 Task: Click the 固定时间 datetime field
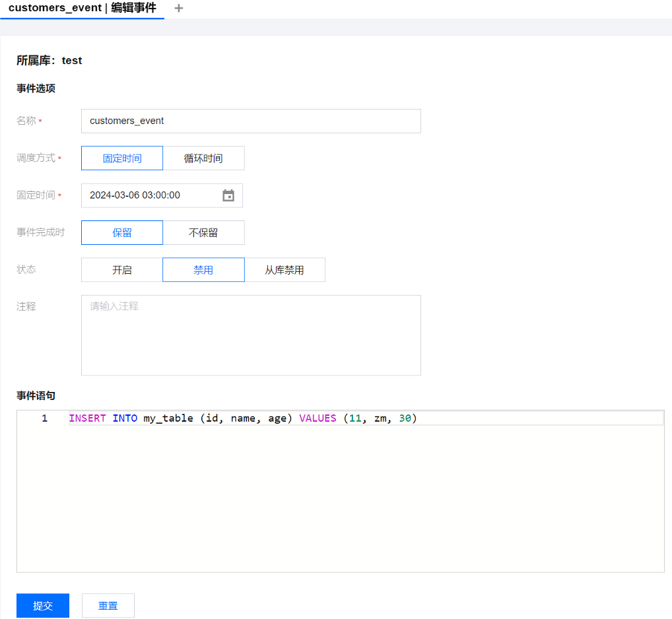pos(151,195)
